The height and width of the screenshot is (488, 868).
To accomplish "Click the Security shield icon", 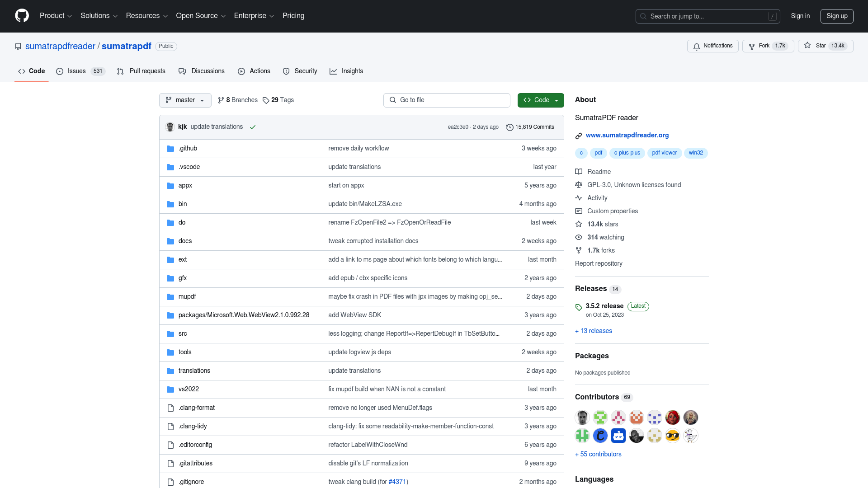I will click(286, 71).
